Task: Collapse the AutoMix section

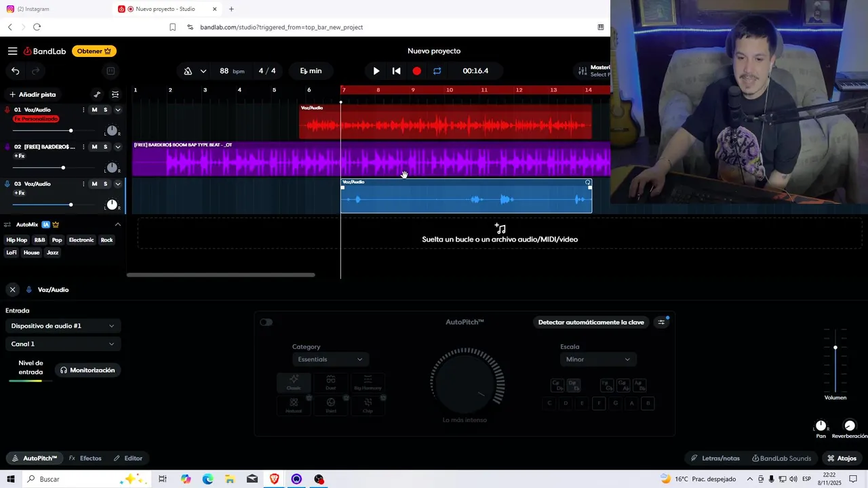Action: click(117, 224)
